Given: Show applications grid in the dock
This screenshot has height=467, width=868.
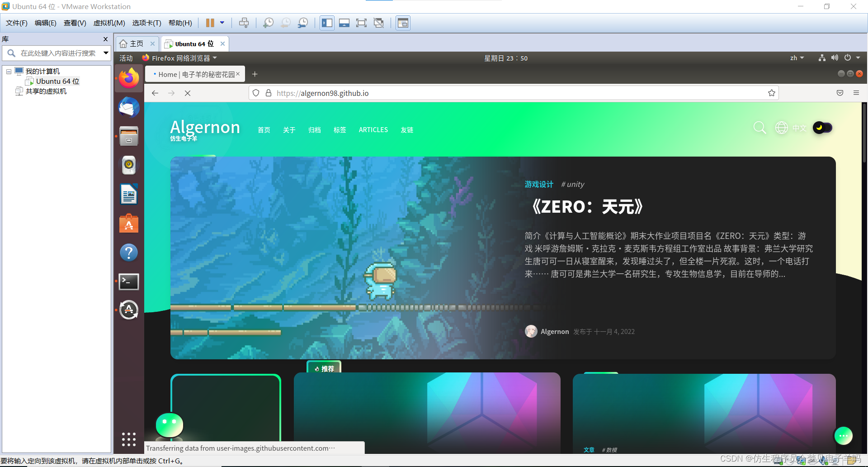Looking at the screenshot, I should tap(129, 439).
